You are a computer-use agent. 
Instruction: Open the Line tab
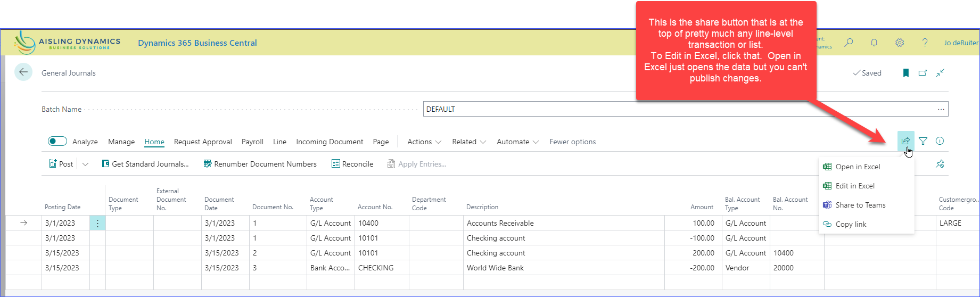(x=279, y=142)
